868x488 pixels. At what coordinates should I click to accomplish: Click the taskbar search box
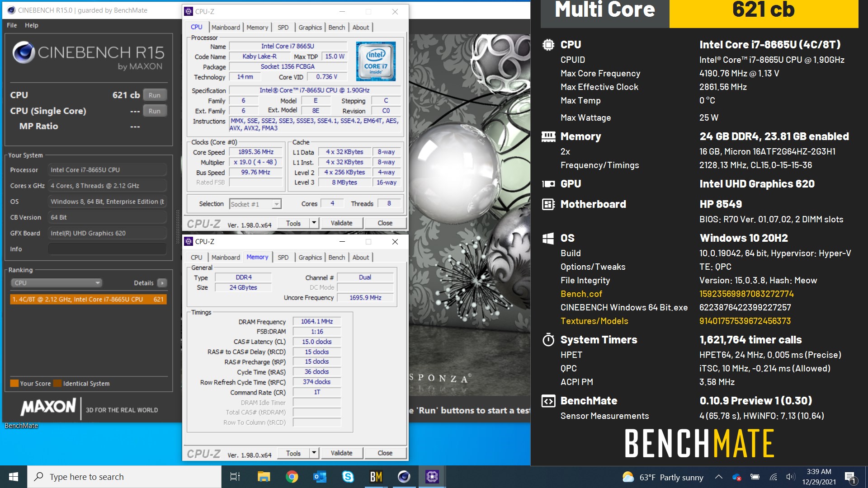tap(125, 477)
